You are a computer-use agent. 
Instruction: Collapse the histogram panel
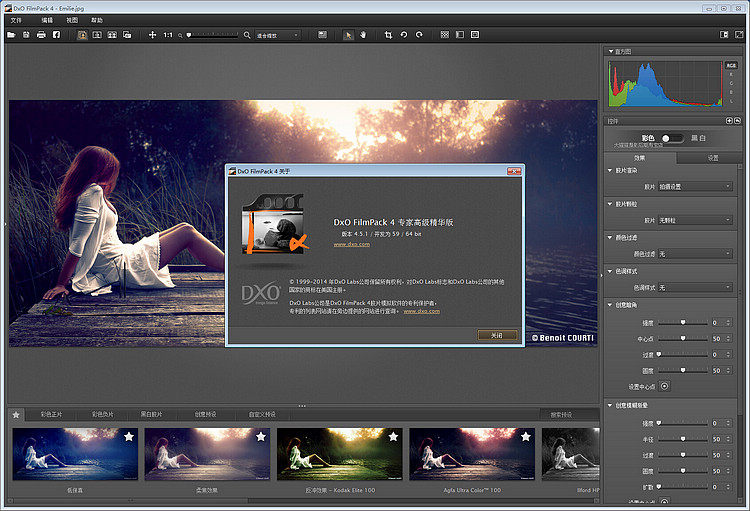(x=611, y=51)
